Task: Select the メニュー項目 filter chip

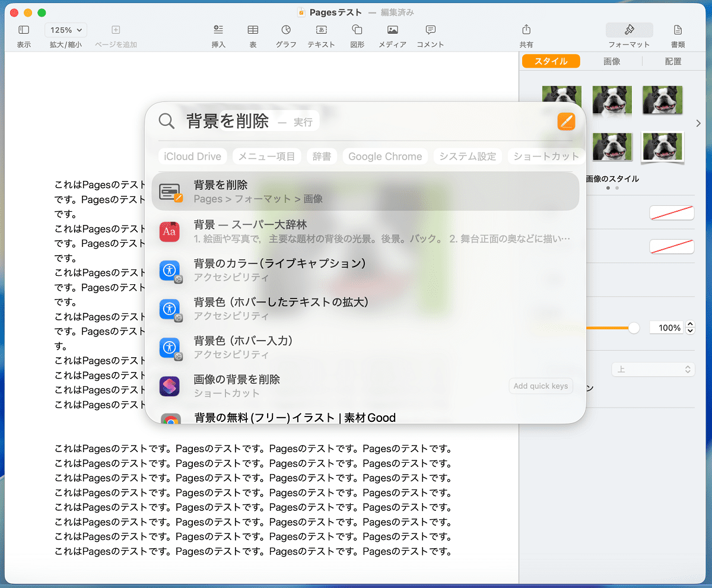Action: click(267, 157)
